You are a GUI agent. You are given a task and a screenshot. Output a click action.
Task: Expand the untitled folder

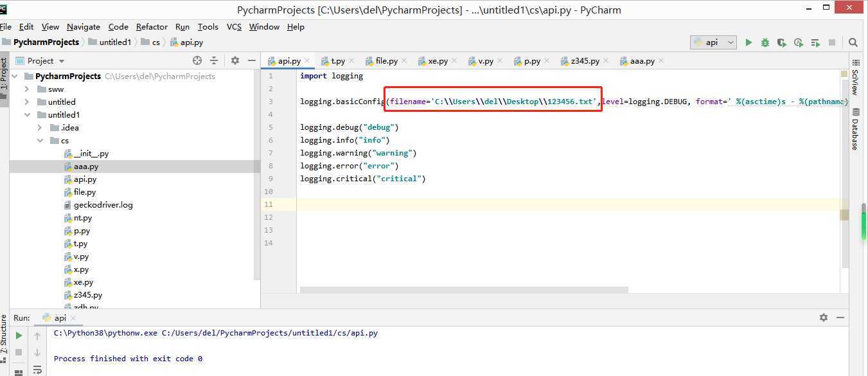tap(27, 102)
